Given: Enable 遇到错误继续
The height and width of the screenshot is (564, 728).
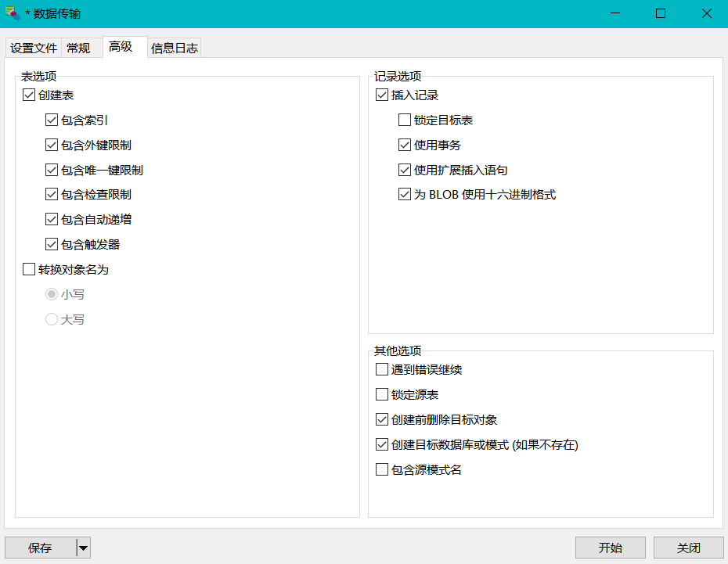Looking at the screenshot, I should pyautogui.click(x=382, y=369).
